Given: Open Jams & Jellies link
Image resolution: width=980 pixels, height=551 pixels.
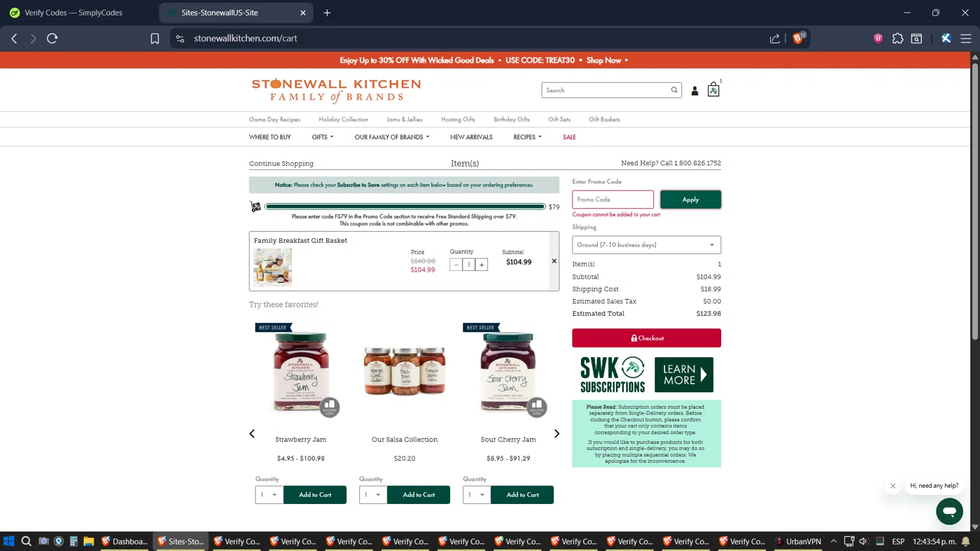Looking at the screenshot, I should 404,119.
